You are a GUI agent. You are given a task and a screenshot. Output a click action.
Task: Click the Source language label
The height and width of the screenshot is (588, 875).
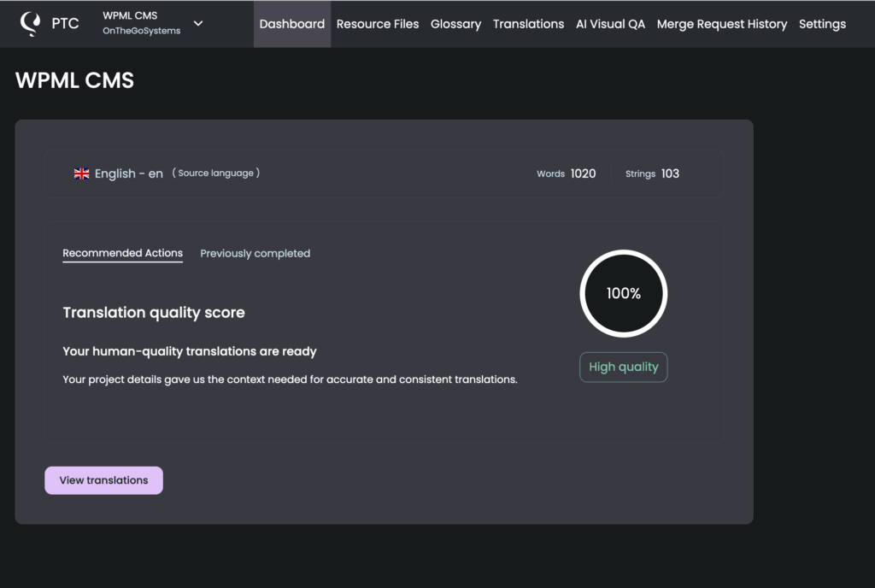coord(216,173)
